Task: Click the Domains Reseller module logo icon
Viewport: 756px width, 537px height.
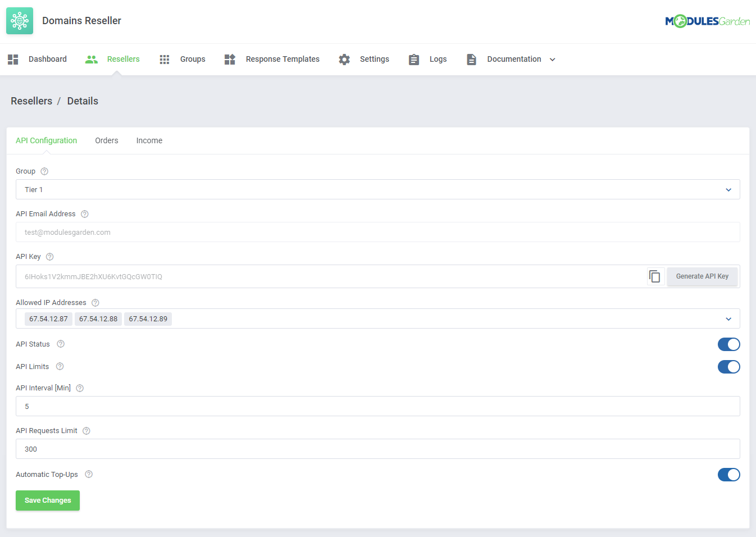Action: (x=19, y=20)
